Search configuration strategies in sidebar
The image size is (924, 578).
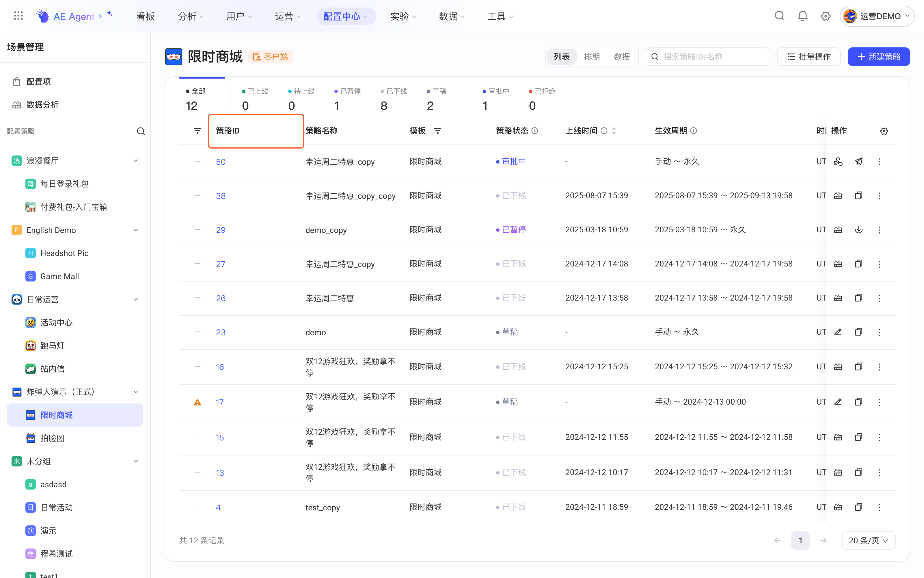point(141,131)
